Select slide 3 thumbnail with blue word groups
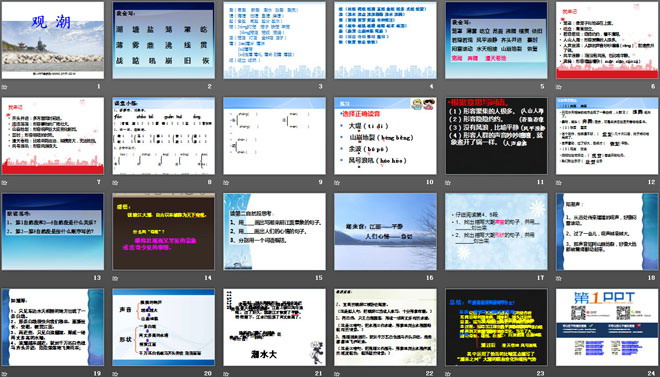 [274, 40]
